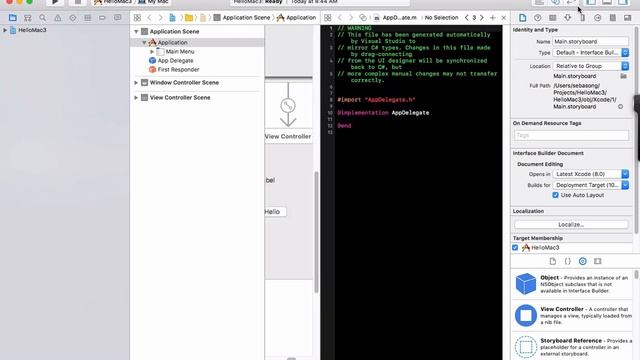
Task: Click Application Scene in storyboard jump bar
Action: (x=242, y=18)
